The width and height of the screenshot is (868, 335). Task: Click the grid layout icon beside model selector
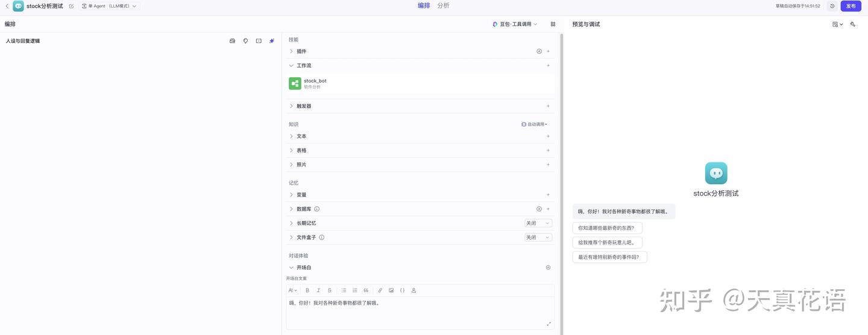tap(553, 24)
